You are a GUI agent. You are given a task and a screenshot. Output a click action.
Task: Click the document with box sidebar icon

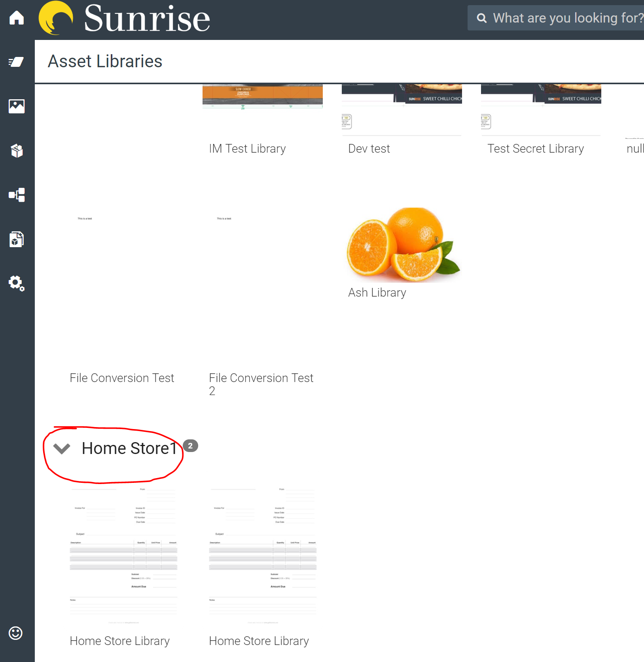17,239
